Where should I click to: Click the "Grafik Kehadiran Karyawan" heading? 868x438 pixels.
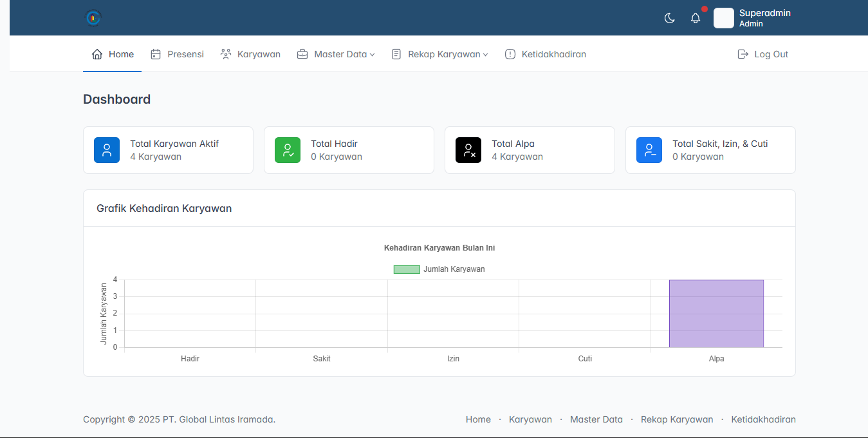164,208
